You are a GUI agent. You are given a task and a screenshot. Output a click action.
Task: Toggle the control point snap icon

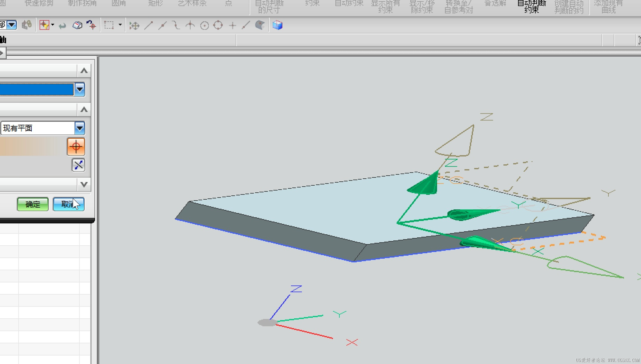click(176, 25)
